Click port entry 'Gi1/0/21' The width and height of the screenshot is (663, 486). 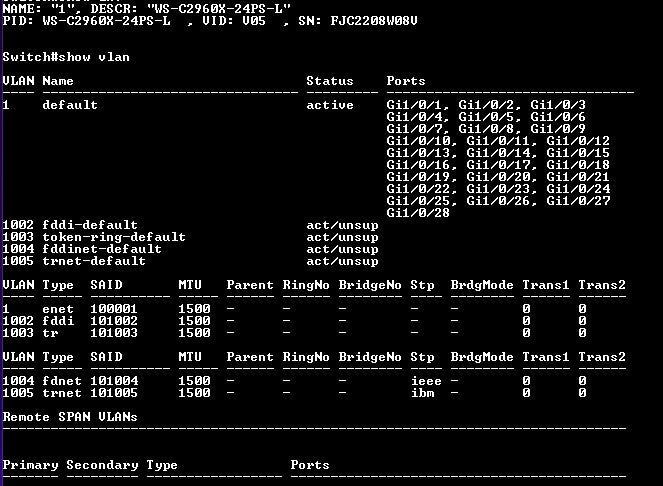578,176
